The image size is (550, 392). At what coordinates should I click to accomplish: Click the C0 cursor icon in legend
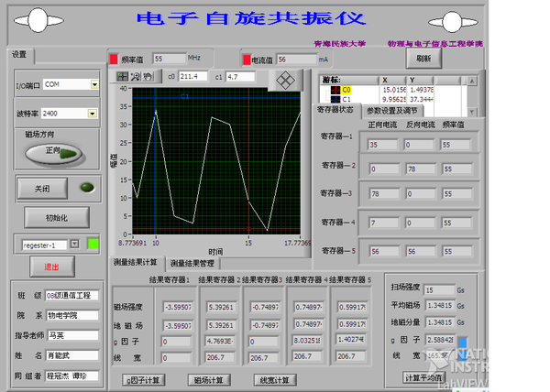pos(335,90)
